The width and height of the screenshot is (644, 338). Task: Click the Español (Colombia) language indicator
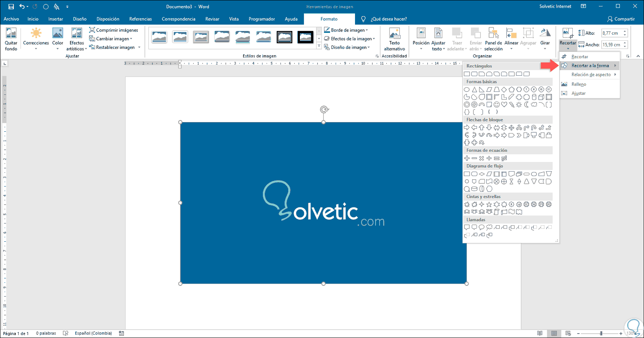click(x=93, y=333)
